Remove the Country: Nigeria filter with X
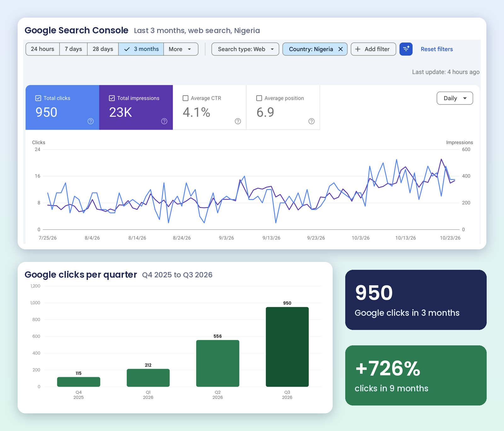This screenshot has height=431, width=504. (341, 49)
